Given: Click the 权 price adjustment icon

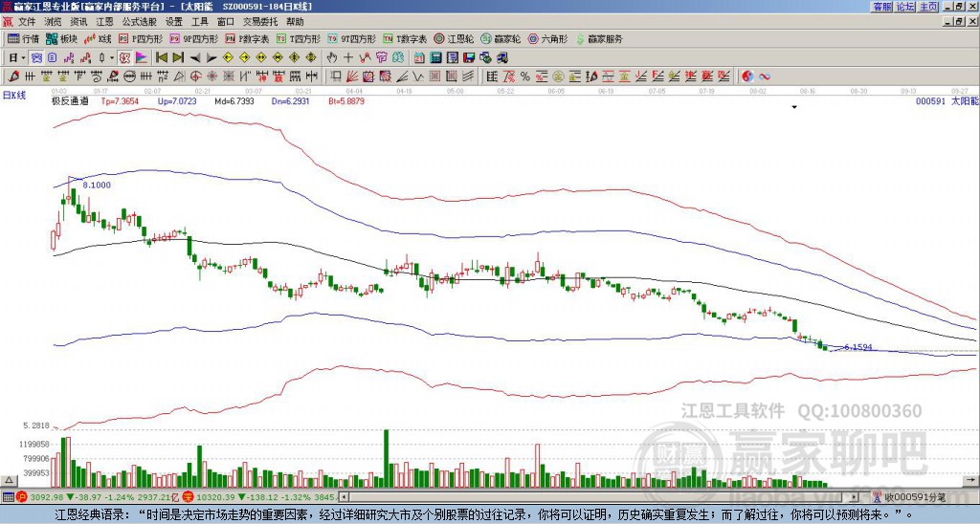Looking at the screenshot, I should pos(124,58).
